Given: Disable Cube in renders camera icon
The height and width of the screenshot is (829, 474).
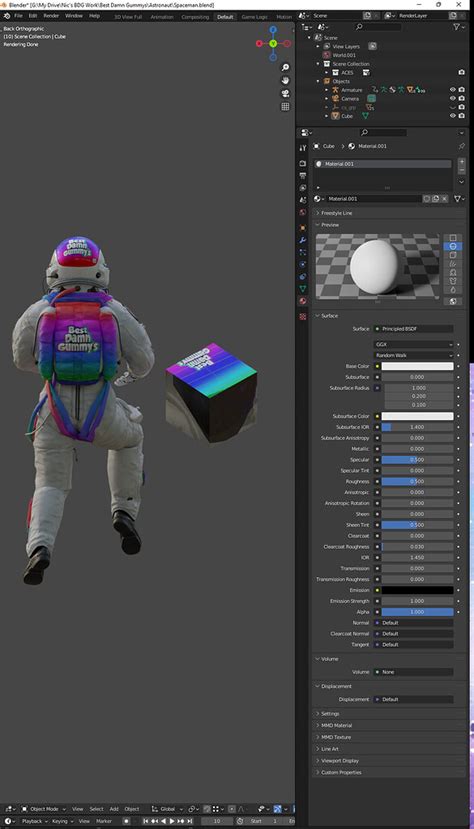Looking at the screenshot, I should 461,116.
